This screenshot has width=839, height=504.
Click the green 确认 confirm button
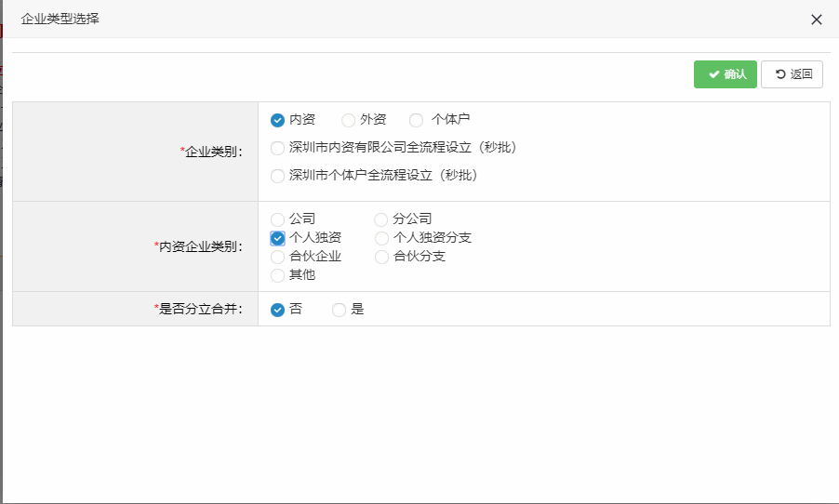(726, 74)
